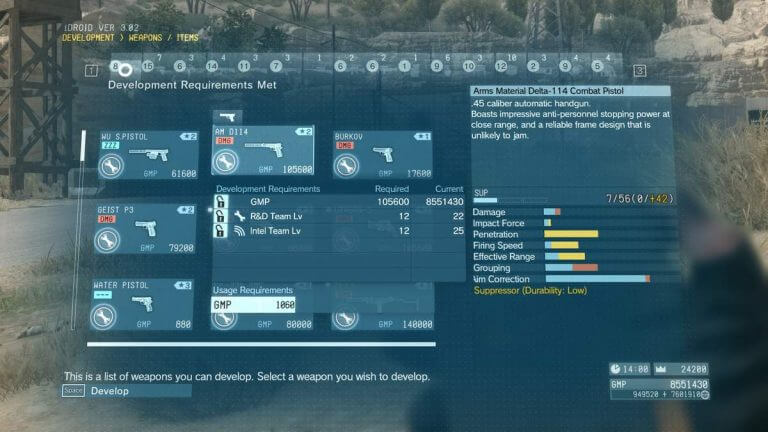Click the Firing Speed stat bar
This screenshot has height=432, width=768.
pyautogui.click(x=561, y=245)
